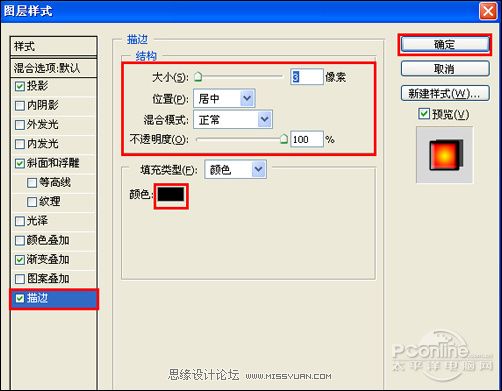
Task: Click the 大小 size slider handle
Action: point(198,77)
